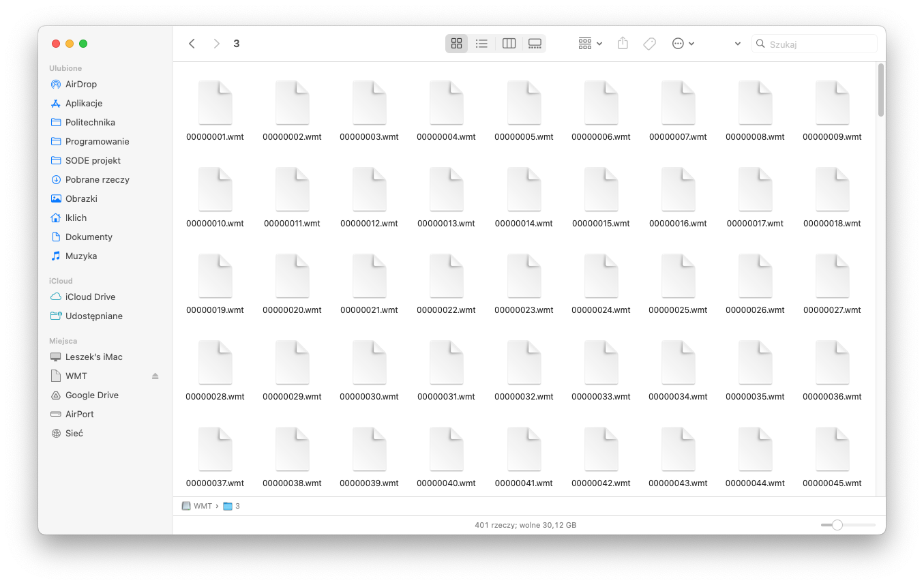Image resolution: width=924 pixels, height=585 pixels.
Task: Select file 00000037.wmt
Action: click(x=215, y=458)
